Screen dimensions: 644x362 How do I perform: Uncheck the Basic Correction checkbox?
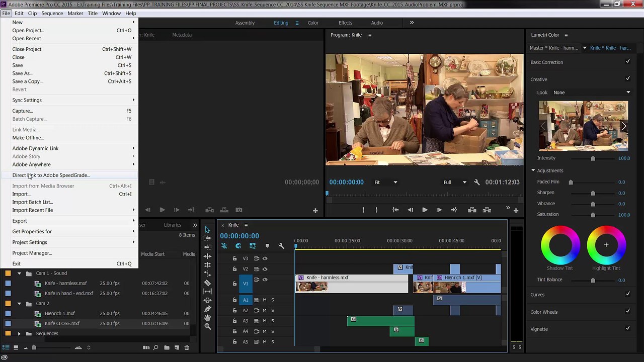(x=627, y=62)
